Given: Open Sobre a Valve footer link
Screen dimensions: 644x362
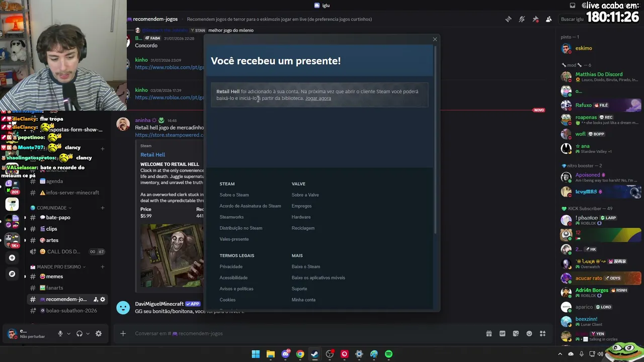Looking at the screenshot, I should coord(305,195).
